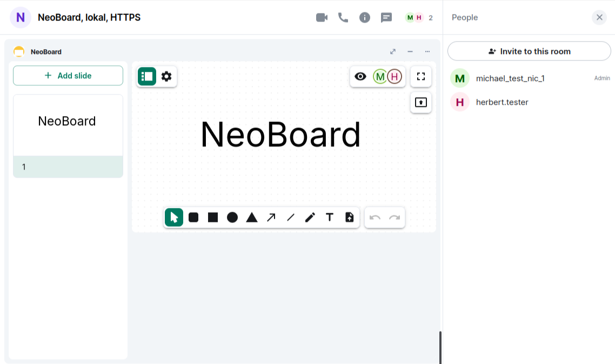The height and width of the screenshot is (364, 615).
Task: Select the rounded rectangle shape tool
Action: click(x=193, y=218)
